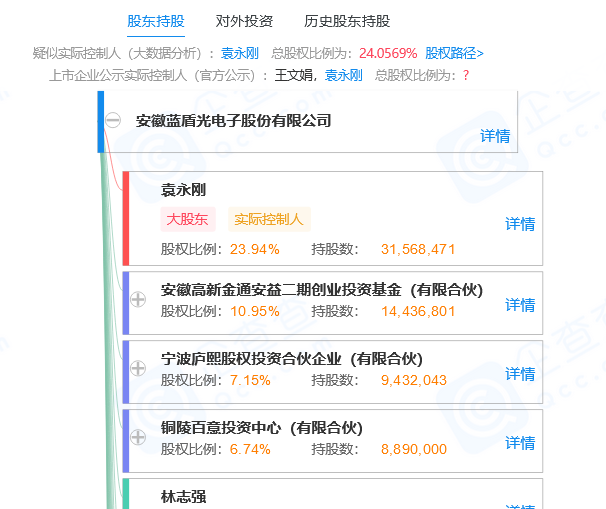606x509 pixels.
Task: Select 安徽高新金通安益二期创业投资基金 (有限合伙) name
Action: [x=322, y=290]
